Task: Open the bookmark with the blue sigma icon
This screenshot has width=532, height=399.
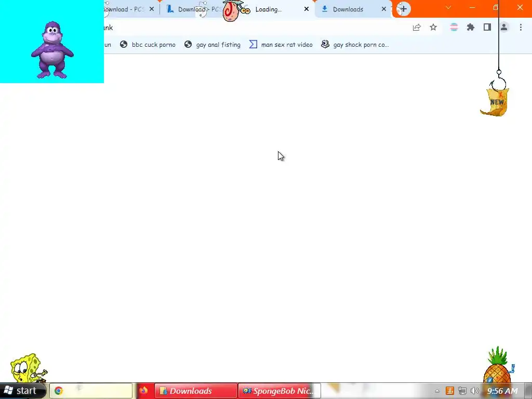Action: click(281, 45)
